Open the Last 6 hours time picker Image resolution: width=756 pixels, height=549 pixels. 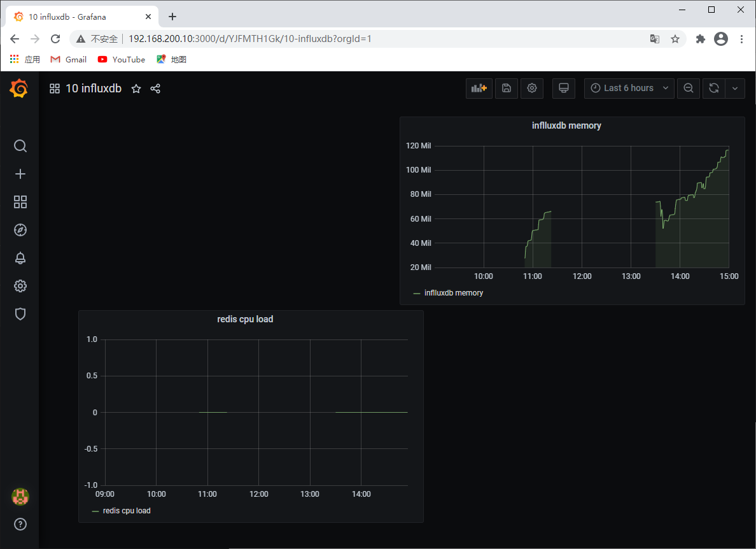coord(628,89)
